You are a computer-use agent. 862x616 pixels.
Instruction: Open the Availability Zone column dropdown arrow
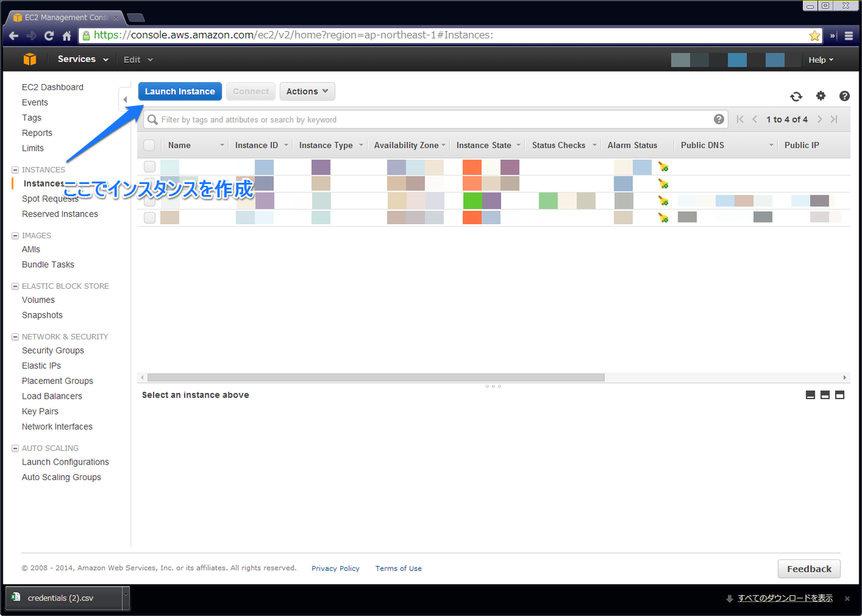click(x=444, y=145)
